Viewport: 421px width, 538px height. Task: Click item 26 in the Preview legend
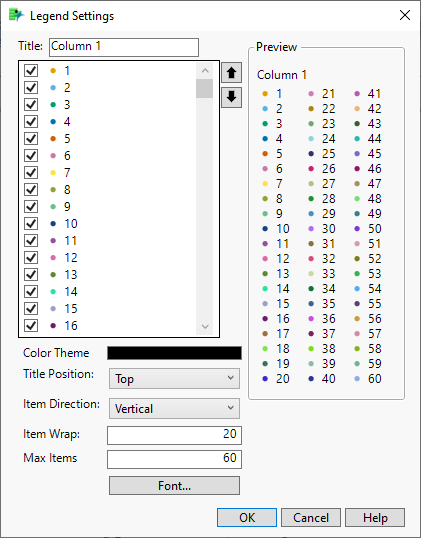322,168
